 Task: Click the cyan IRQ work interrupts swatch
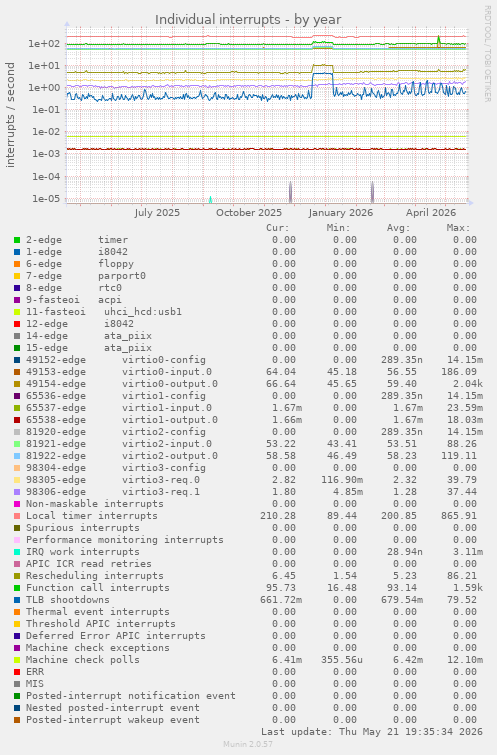coord(17,552)
